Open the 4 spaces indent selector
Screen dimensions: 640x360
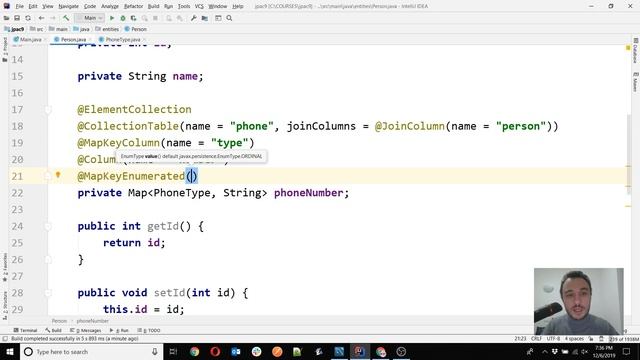(x=574, y=339)
